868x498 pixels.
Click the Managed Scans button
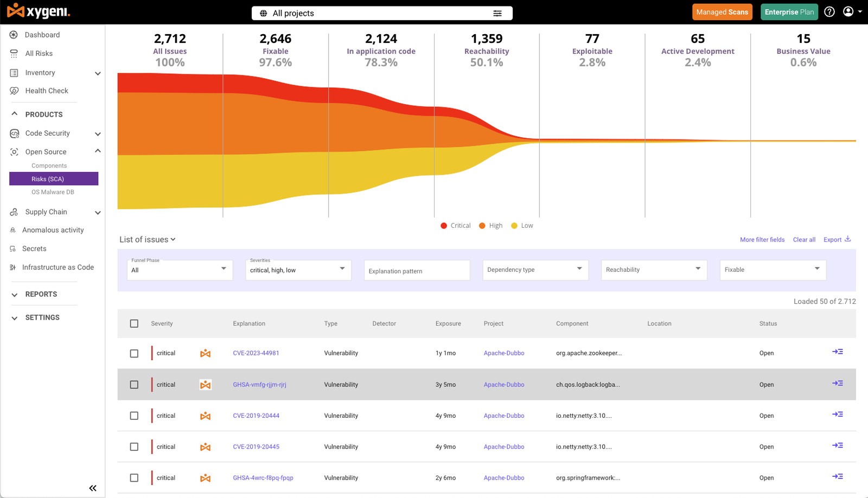[x=722, y=12]
